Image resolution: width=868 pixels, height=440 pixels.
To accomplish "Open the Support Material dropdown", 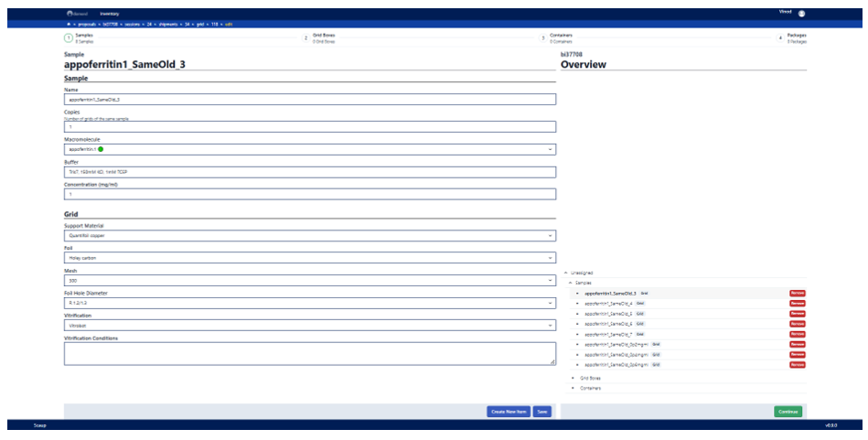I will click(x=310, y=236).
